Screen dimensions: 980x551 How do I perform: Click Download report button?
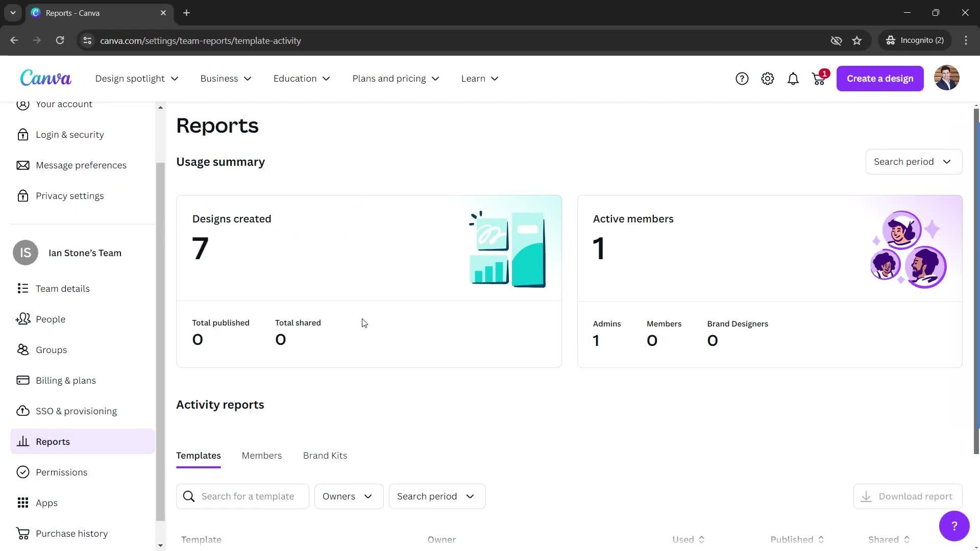pos(908,496)
